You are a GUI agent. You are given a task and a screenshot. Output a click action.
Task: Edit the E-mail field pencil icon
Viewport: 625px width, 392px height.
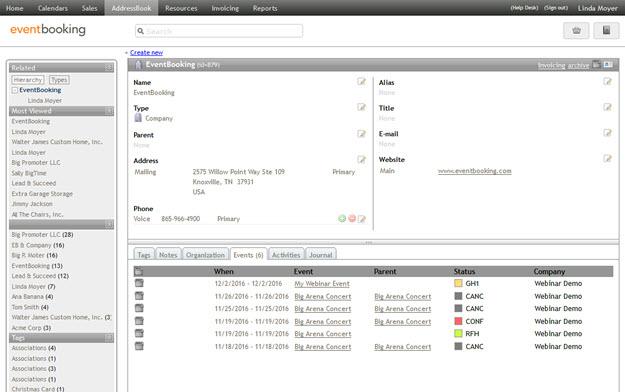(x=607, y=133)
